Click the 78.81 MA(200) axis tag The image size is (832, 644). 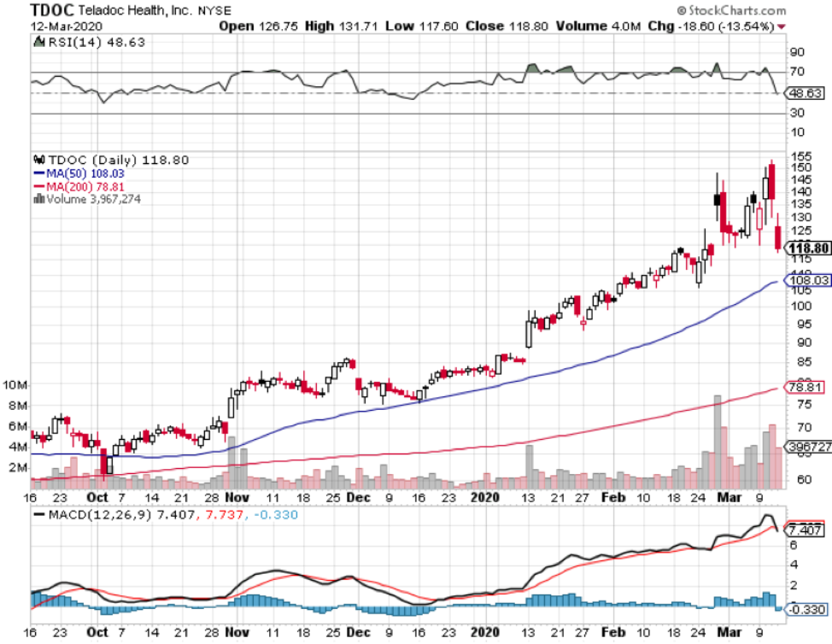[804, 387]
